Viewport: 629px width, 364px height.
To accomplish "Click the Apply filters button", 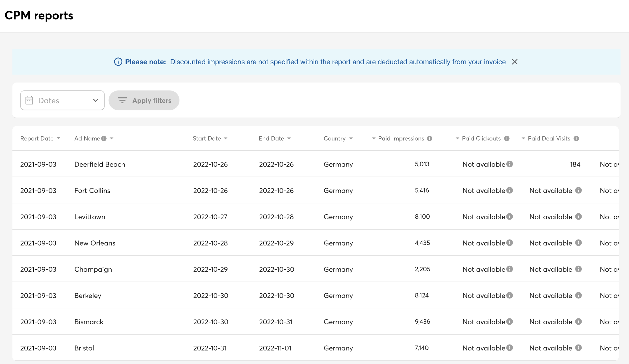I will (x=144, y=100).
